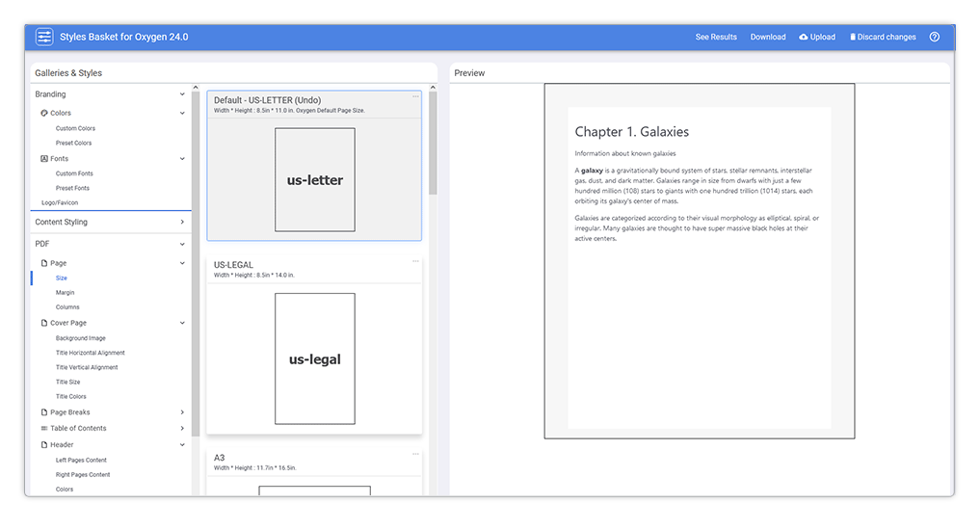Expand the Content Styling section
This screenshot has height=530, width=980.
click(x=182, y=222)
